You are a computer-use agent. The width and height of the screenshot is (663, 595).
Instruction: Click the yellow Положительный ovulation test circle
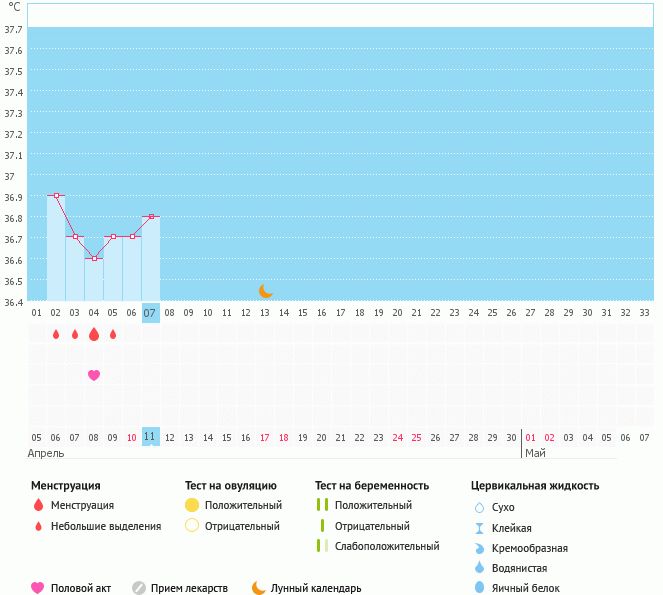(x=192, y=505)
